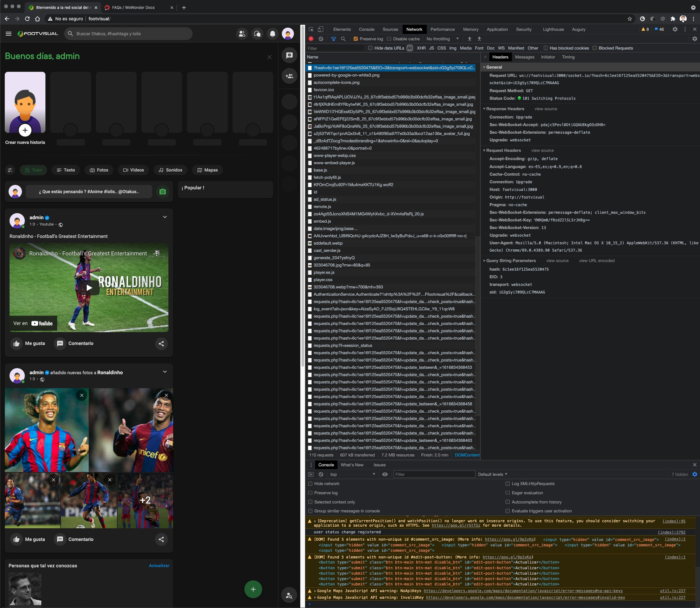
Task: Open the messages chat bubble icon
Action: tap(257, 34)
